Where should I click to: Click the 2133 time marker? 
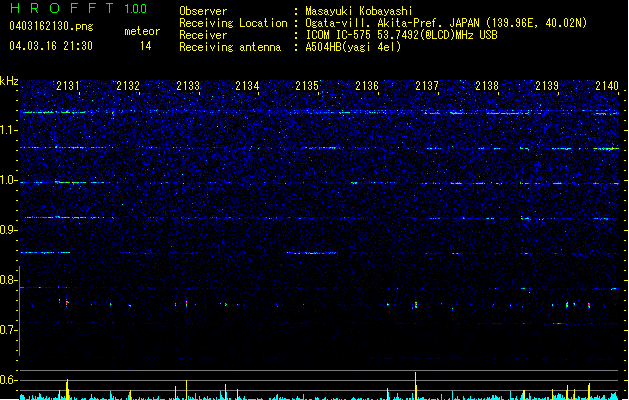point(188,85)
